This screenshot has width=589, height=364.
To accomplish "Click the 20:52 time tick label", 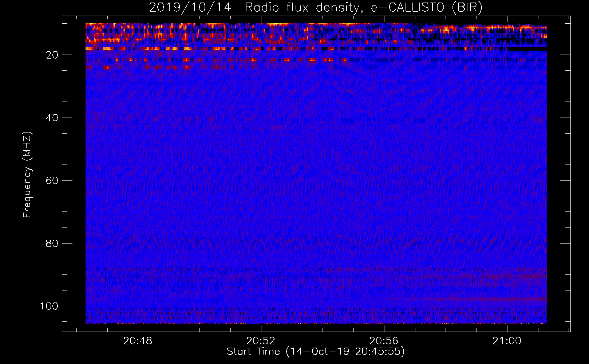I will (261, 341).
